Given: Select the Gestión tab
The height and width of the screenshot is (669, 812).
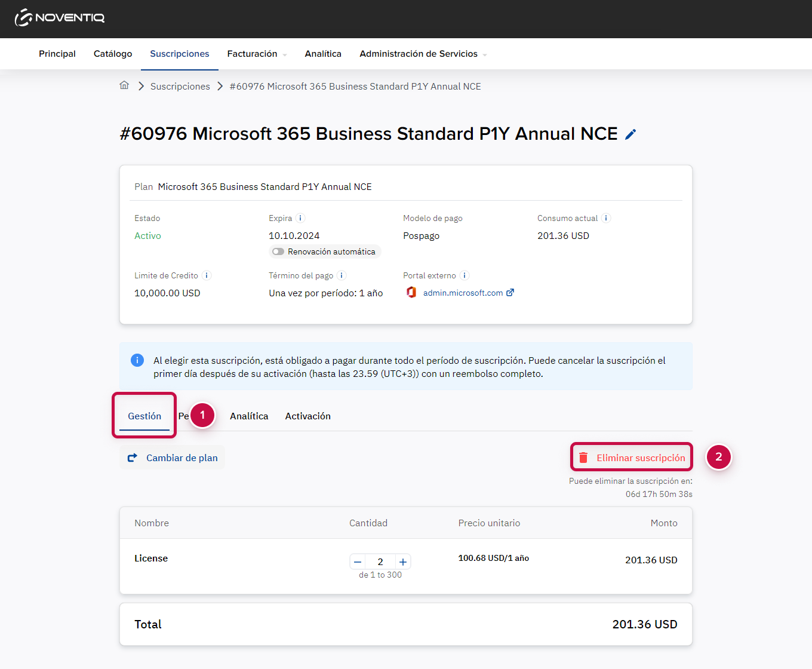Looking at the screenshot, I should pyautogui.click(x=144, y=416).
